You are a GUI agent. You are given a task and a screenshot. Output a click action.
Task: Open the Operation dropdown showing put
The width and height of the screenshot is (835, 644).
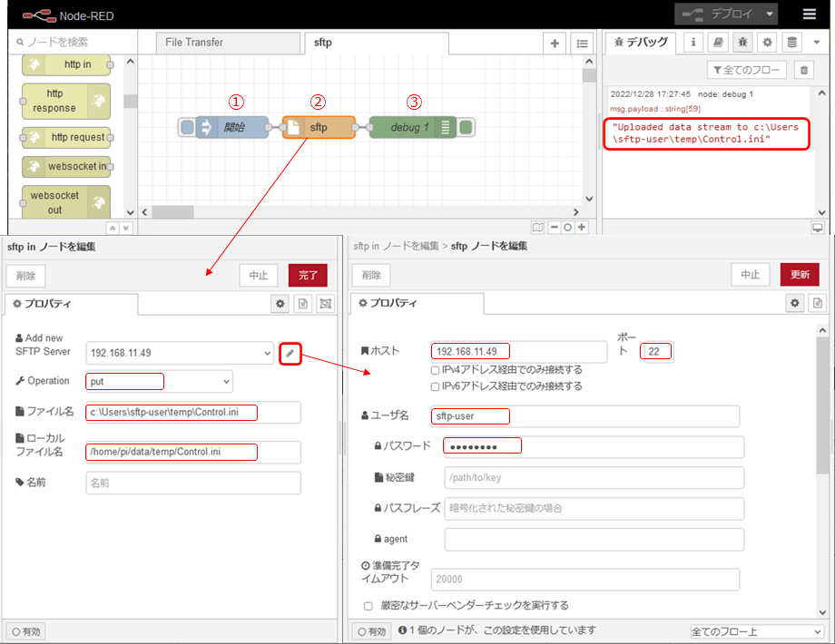point(159,381)
